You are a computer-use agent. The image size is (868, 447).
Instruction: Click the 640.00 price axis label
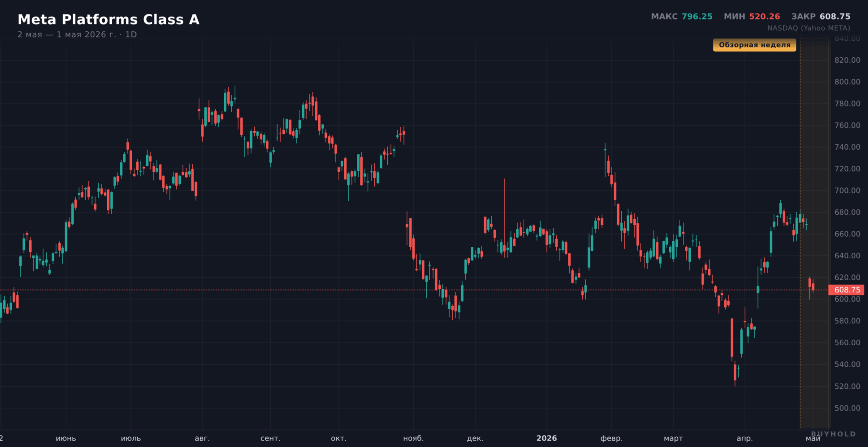click(x=847, y=256)
